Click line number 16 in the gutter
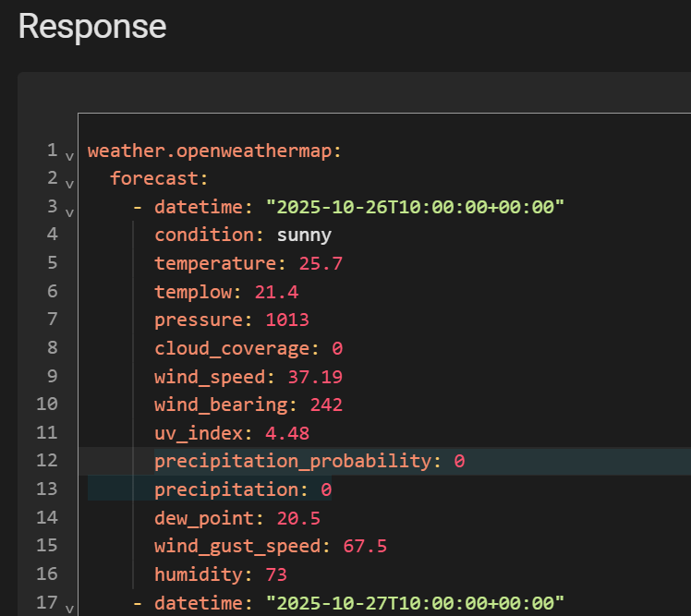691x616 pixels. 46,574
